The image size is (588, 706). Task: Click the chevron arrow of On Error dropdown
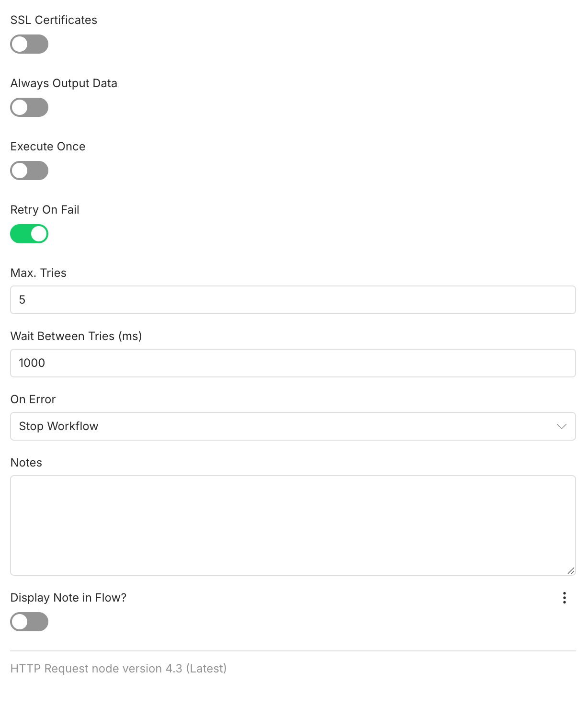[x=561, y=426]
